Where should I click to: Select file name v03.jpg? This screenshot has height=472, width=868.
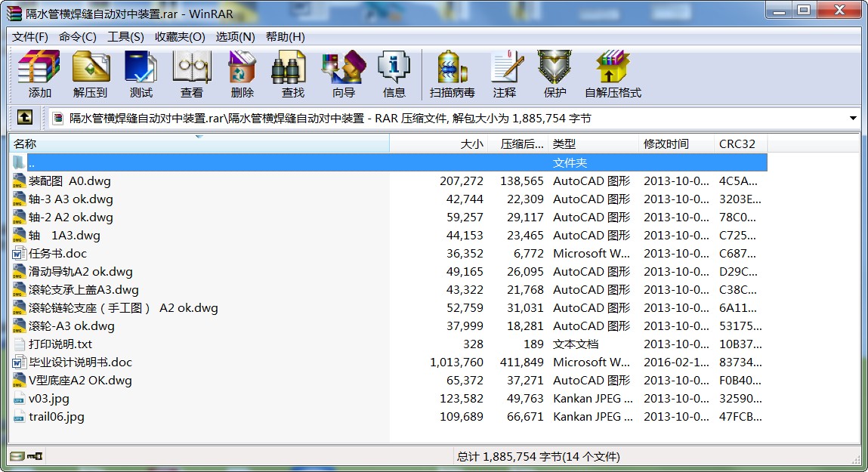[x=48, y=399]
